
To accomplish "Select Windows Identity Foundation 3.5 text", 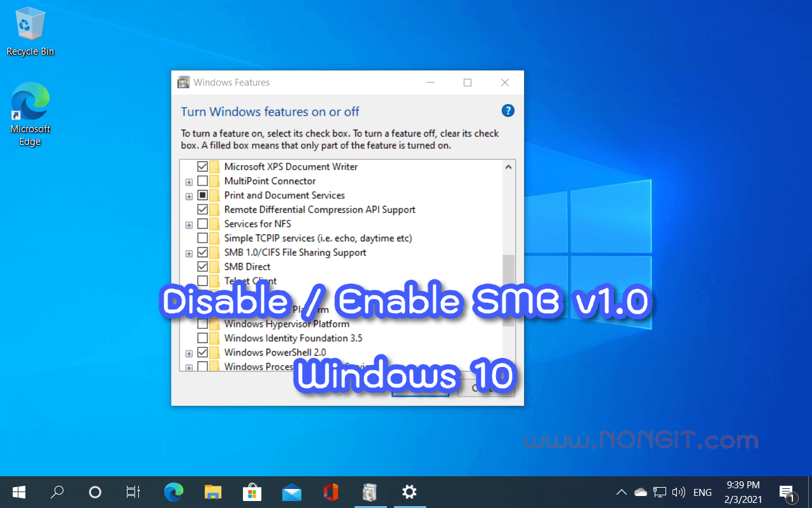I will pyautogui.click(x=293, y=338).
